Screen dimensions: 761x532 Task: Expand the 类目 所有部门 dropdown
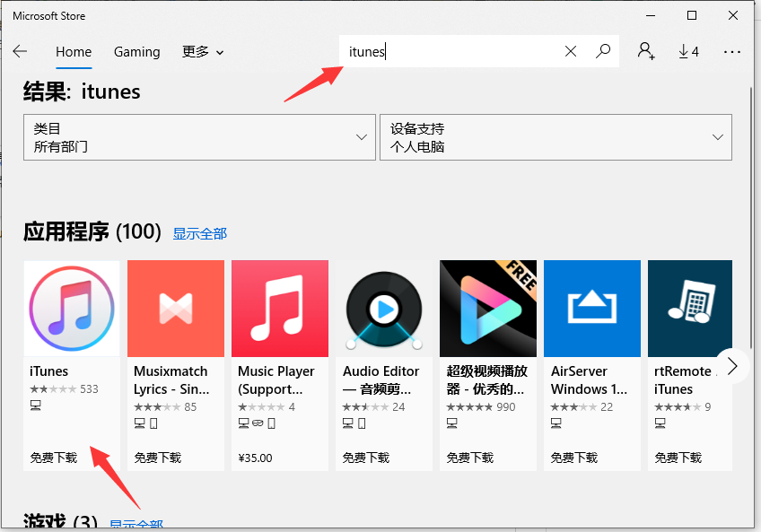click(x=199, y=137)
